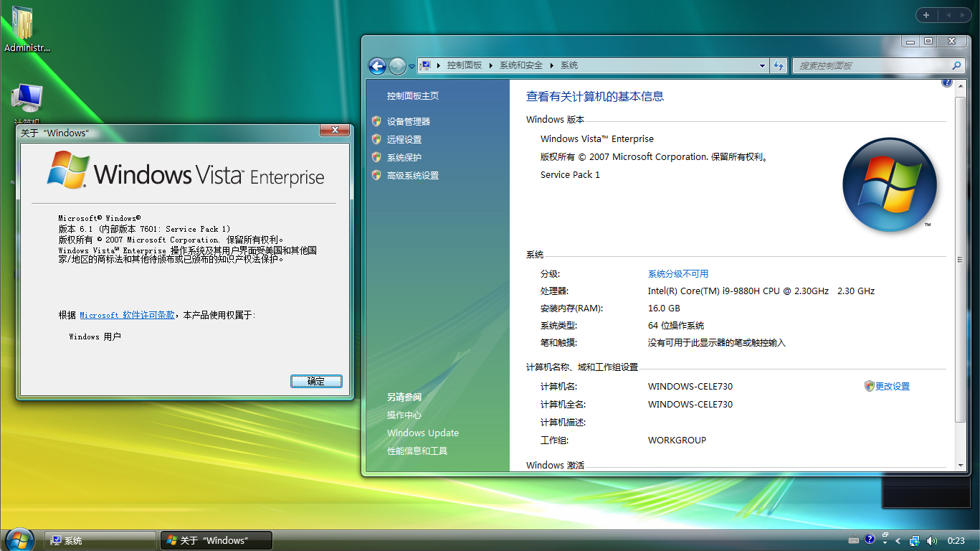980x551 pixels.
Task: Open the Start menu orb
Action: click(19, 540)
